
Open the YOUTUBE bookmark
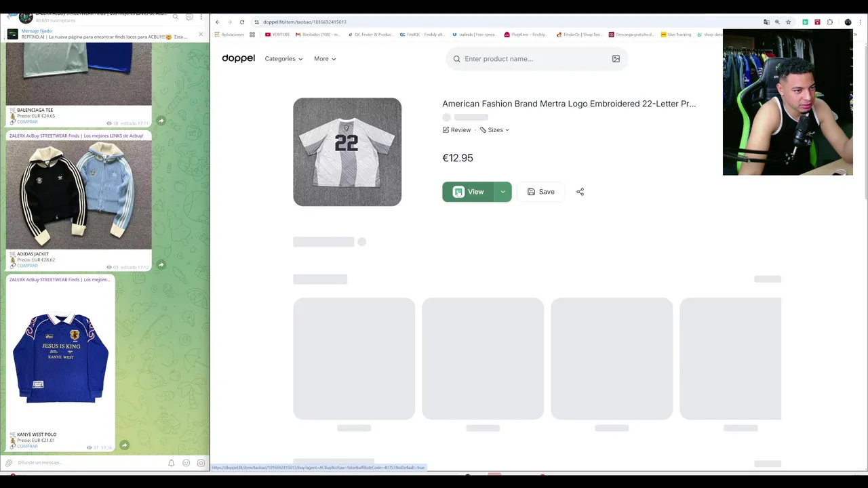coord(277,35)
